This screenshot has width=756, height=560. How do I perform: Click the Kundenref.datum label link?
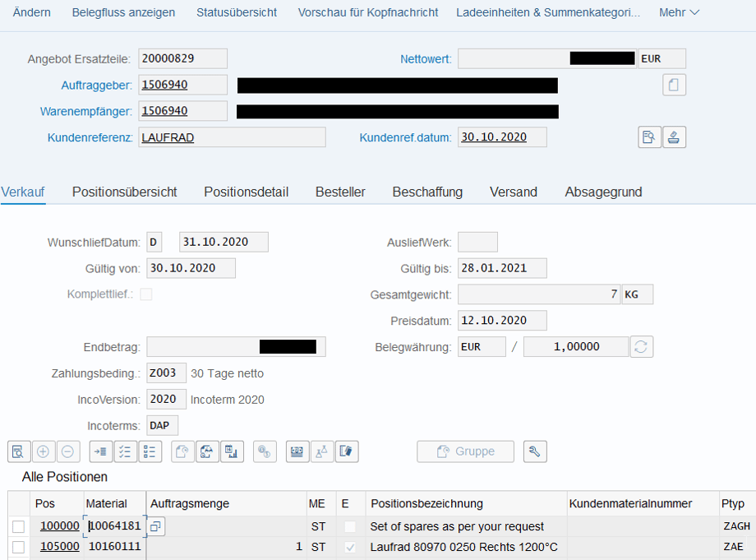405,138
